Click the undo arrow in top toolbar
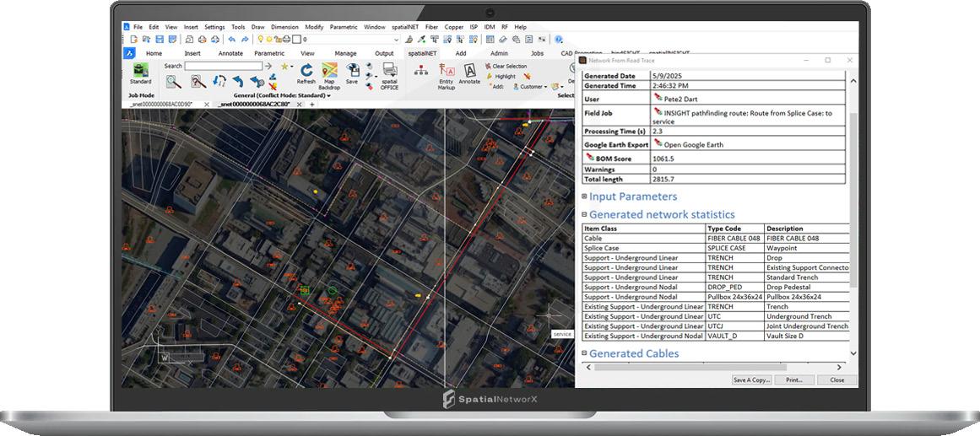This screenshot has height=436, width=980. [x=231, y=40]
